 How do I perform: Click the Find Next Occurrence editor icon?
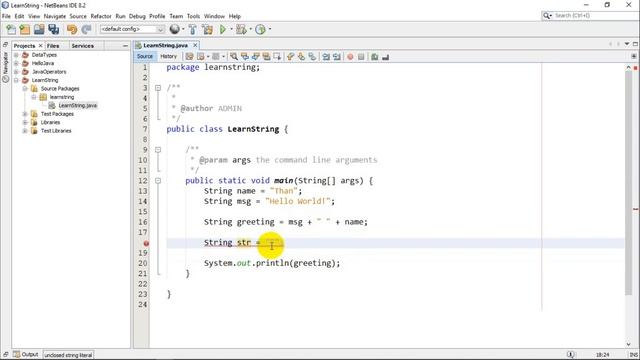(x=256, y=57)
